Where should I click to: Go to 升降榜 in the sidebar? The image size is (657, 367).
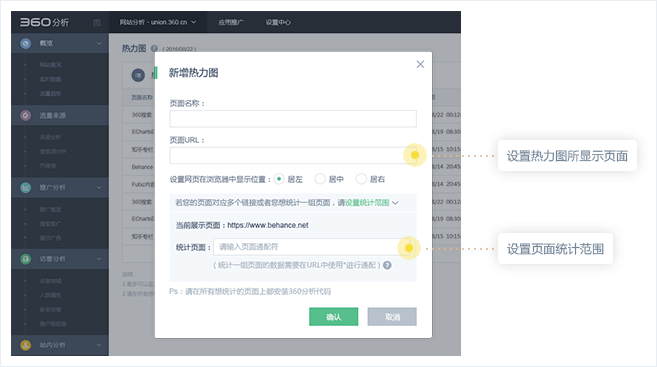tap(48, 165)
